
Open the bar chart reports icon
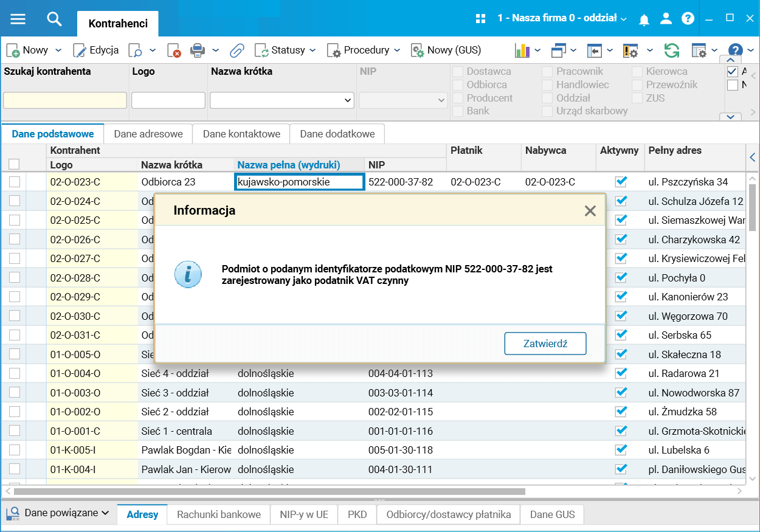[x=522, y=50]
